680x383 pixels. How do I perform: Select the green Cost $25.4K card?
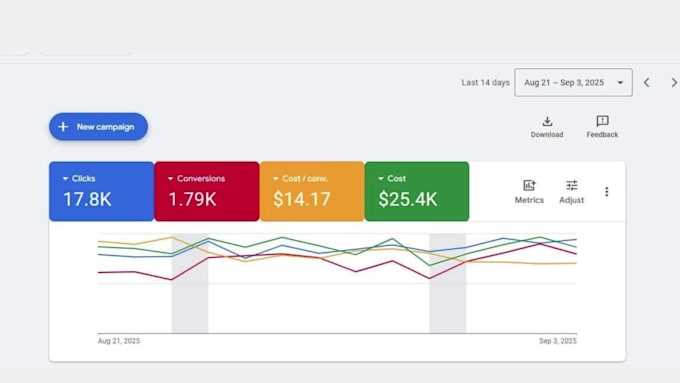pos(417,191)
